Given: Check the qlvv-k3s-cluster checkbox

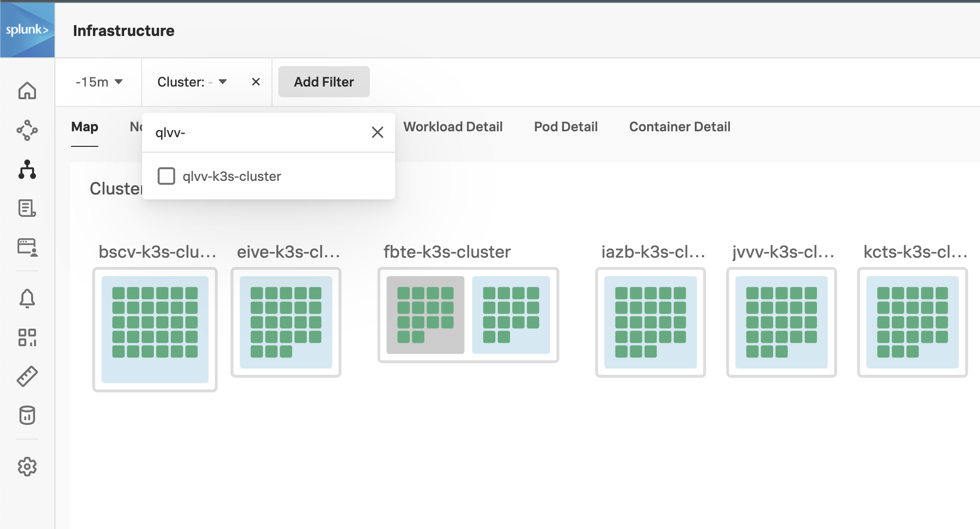Looking at the screenshot, I should (166, 176).
